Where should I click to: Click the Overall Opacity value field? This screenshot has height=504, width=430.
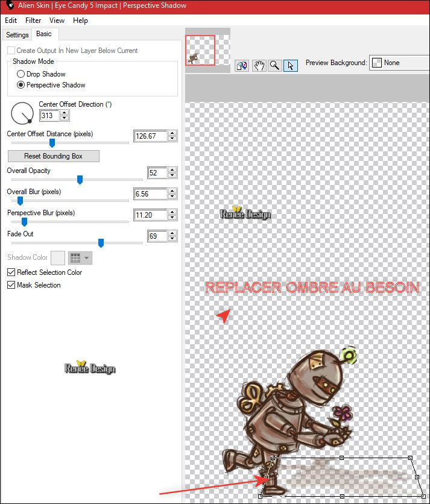click(157, 173)
